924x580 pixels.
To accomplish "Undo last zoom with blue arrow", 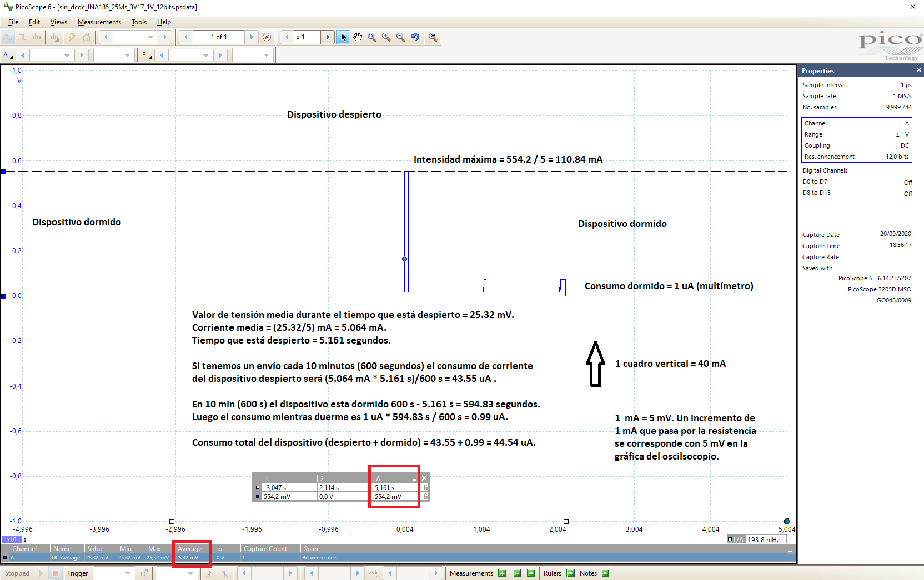I will [415, 37].
